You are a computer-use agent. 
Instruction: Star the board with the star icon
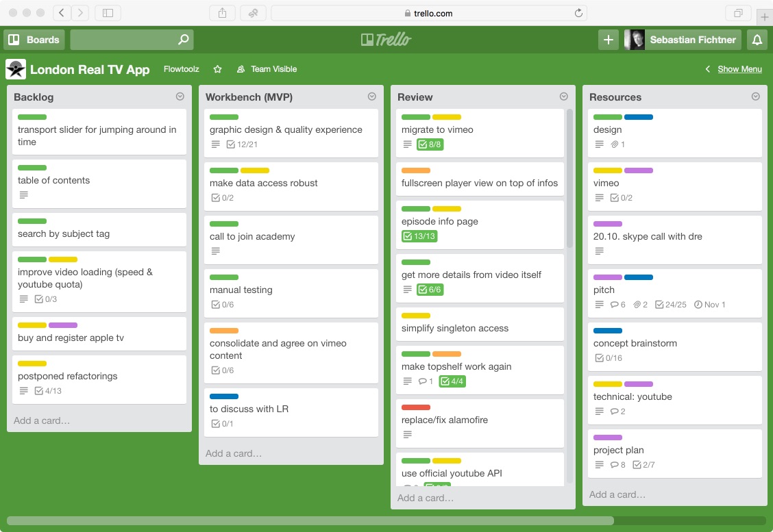pos(217,69)
